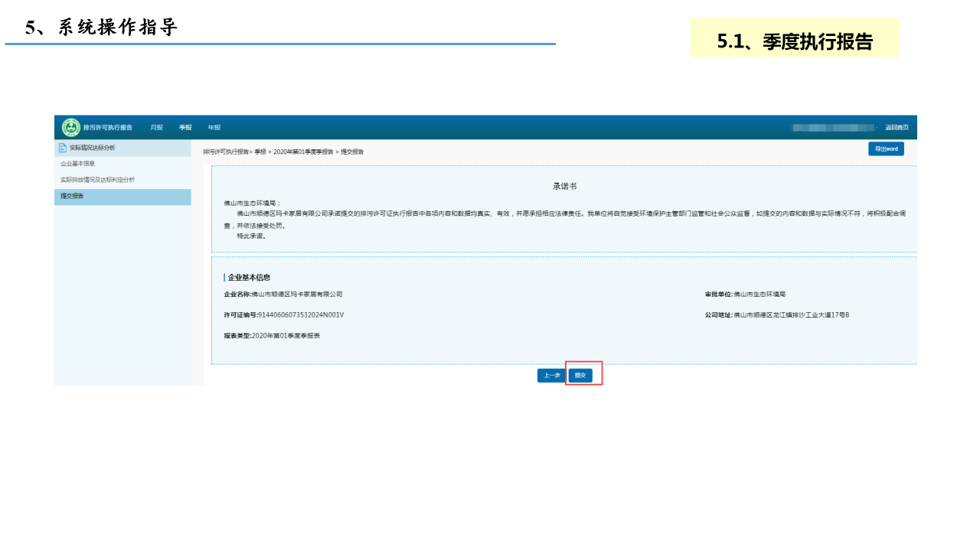Open 实际排放情况及达标判定分析 in the sidebar

pyautogui.click(x=97, y=180)
